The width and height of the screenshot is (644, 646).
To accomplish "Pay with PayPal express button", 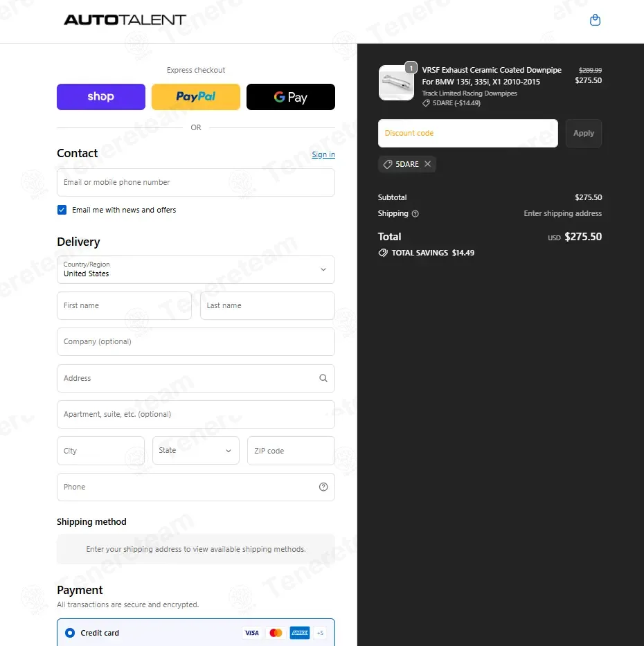I will 196,97.
